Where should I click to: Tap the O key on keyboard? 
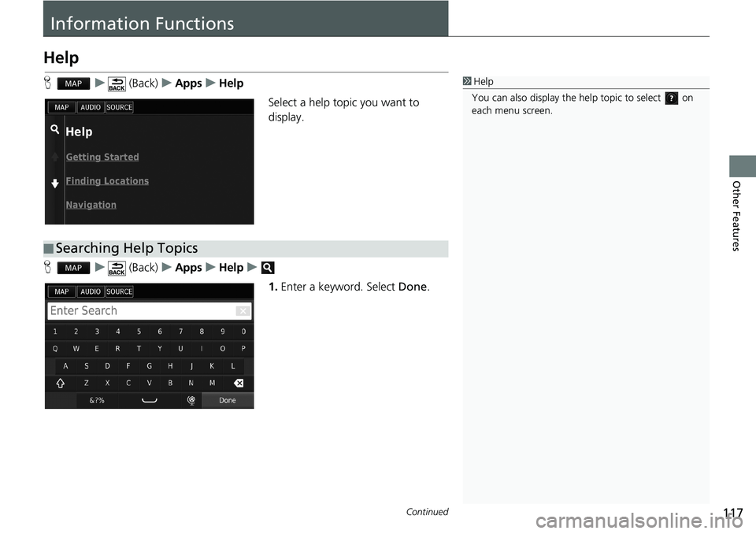pyautogui.click(x=222, y=348)
